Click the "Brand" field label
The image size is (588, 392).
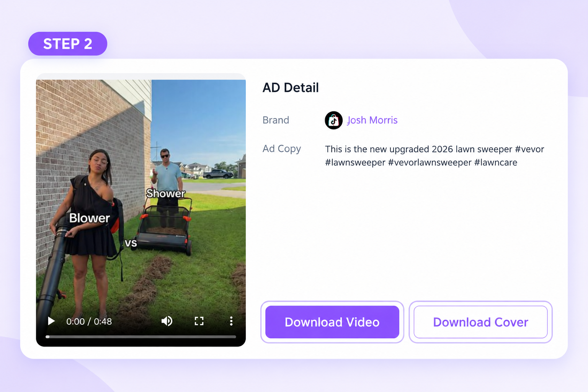(276, 120)
